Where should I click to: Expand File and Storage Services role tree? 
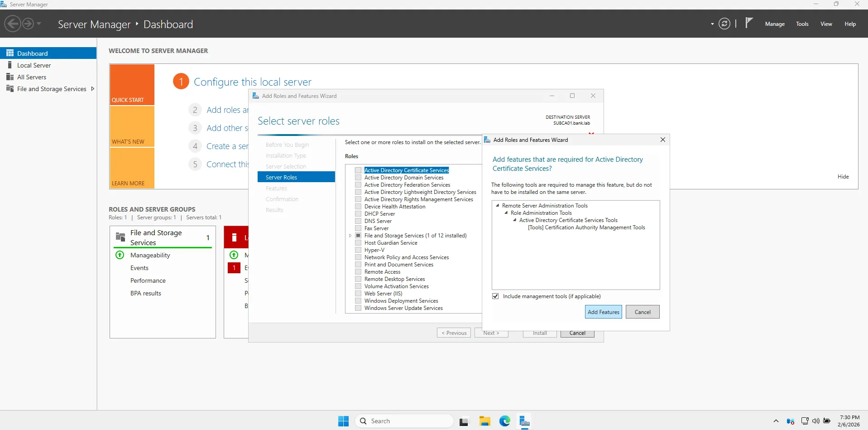click(350, 236)
